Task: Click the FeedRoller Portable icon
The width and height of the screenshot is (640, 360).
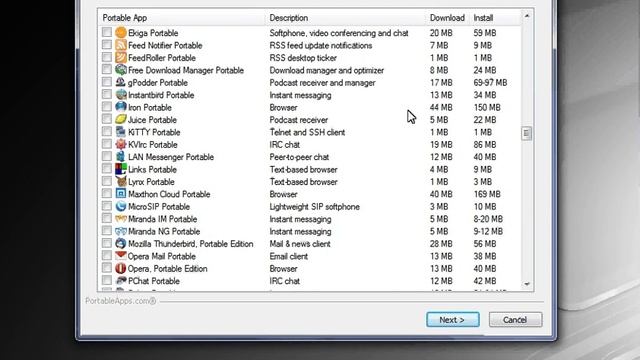Action: (121, 57)
